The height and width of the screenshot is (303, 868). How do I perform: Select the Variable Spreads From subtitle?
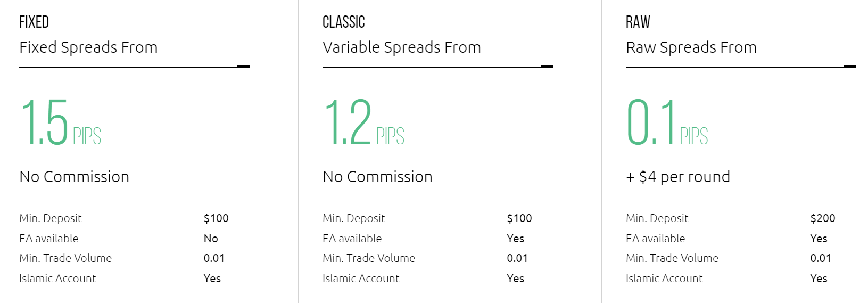pyautogui.click(x=402, y=47)
